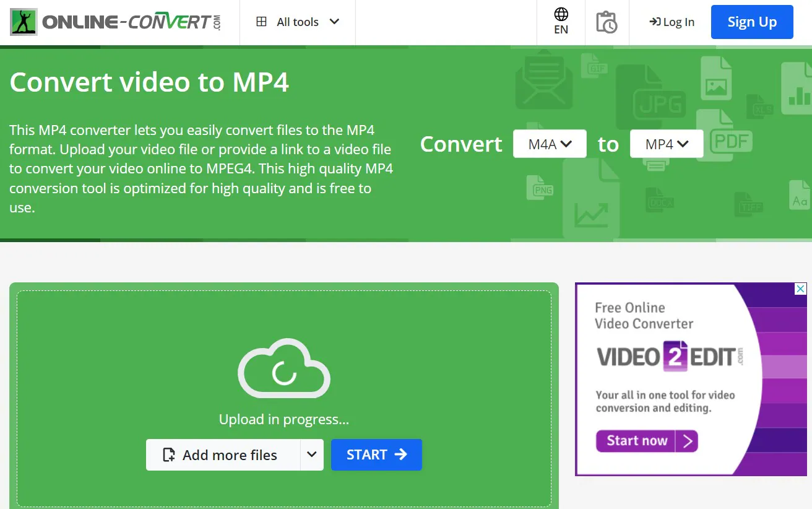812x509 pixels.
Task: Click the Sign Up button
Action: coord(752,22)
